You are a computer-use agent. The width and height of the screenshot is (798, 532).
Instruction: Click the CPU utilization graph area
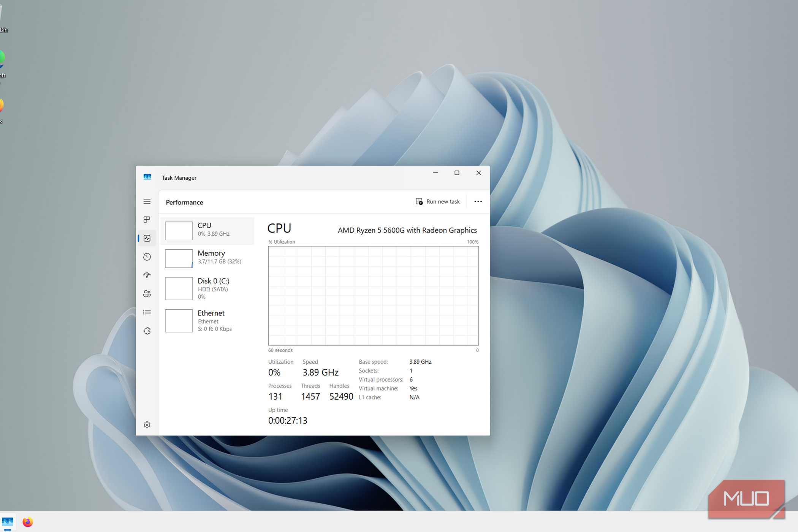pos(373,296)
